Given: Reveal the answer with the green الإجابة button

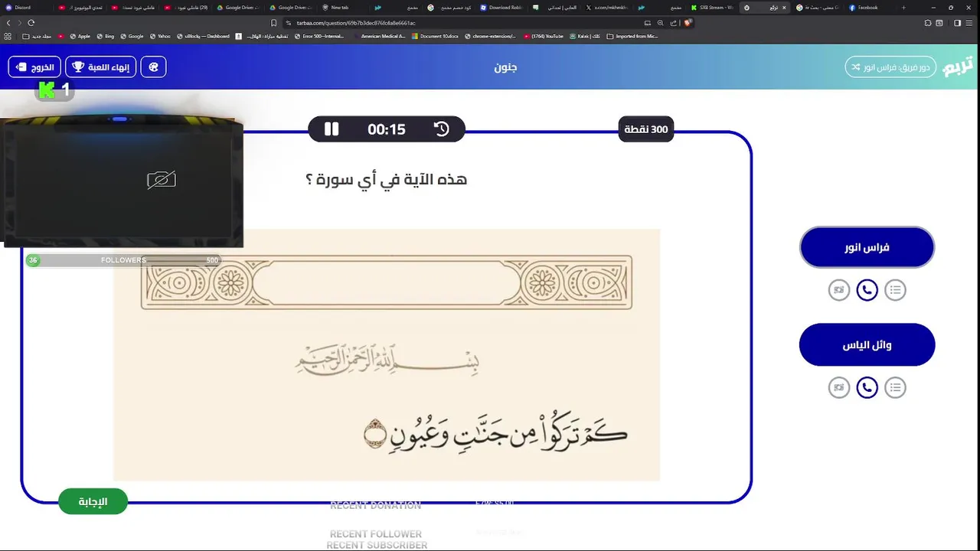Looking at the screenshot, I should [x=93, y=501].
